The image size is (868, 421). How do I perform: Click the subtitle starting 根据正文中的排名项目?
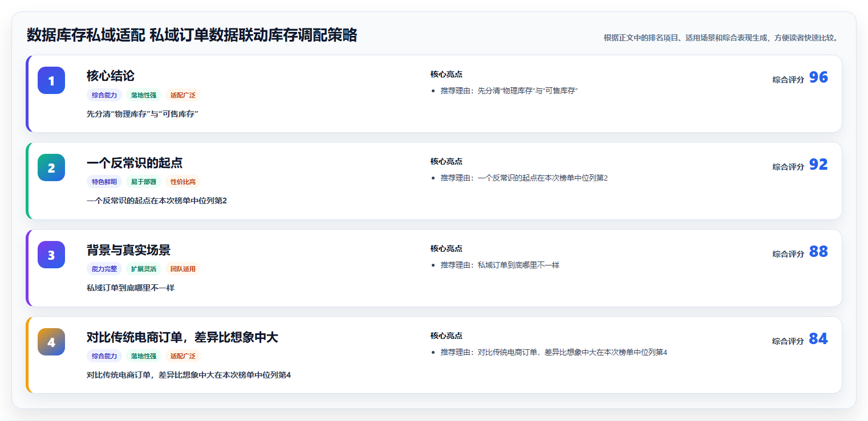click(x=721, y=38)
